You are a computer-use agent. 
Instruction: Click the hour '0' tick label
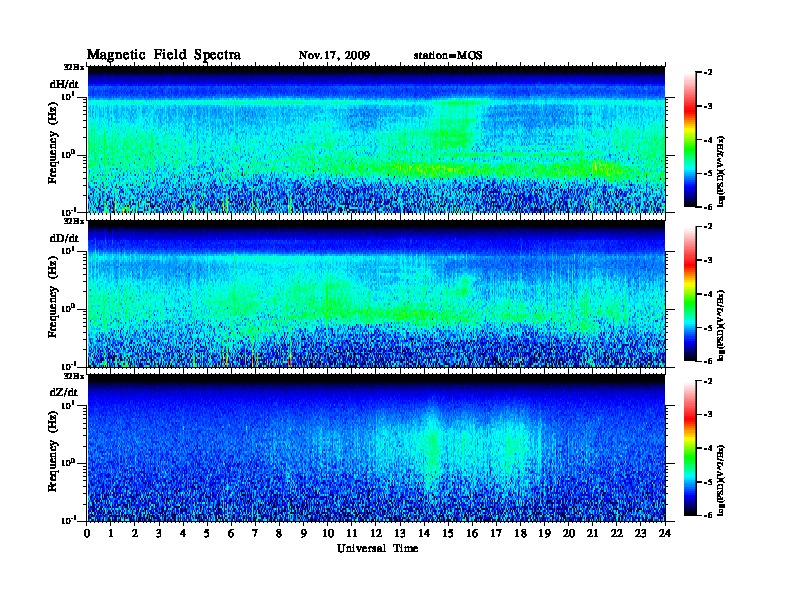coord(87,533)
